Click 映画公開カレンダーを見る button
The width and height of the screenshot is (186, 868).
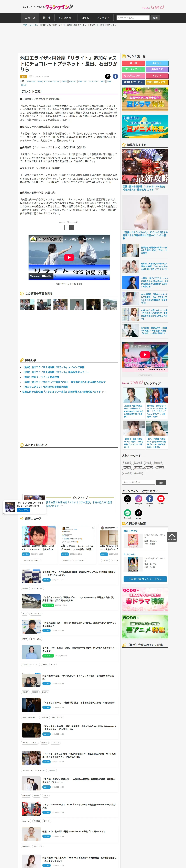click(145, 579)
